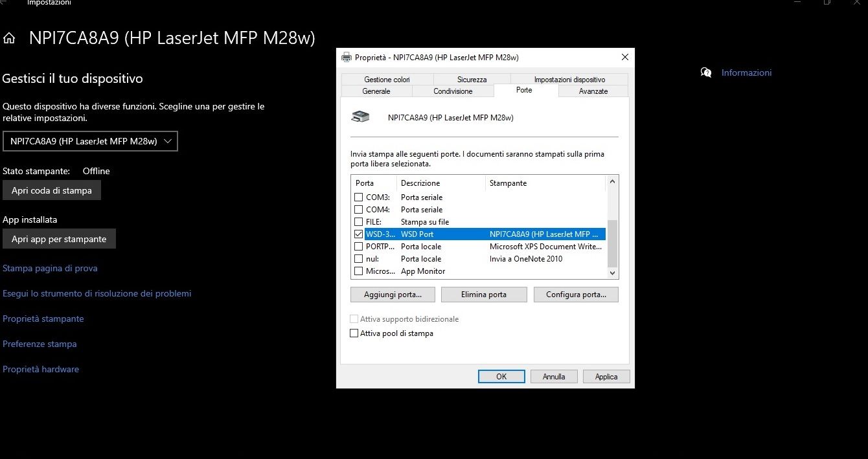Confirm with the OK button
868x459 pixels.
501,377
